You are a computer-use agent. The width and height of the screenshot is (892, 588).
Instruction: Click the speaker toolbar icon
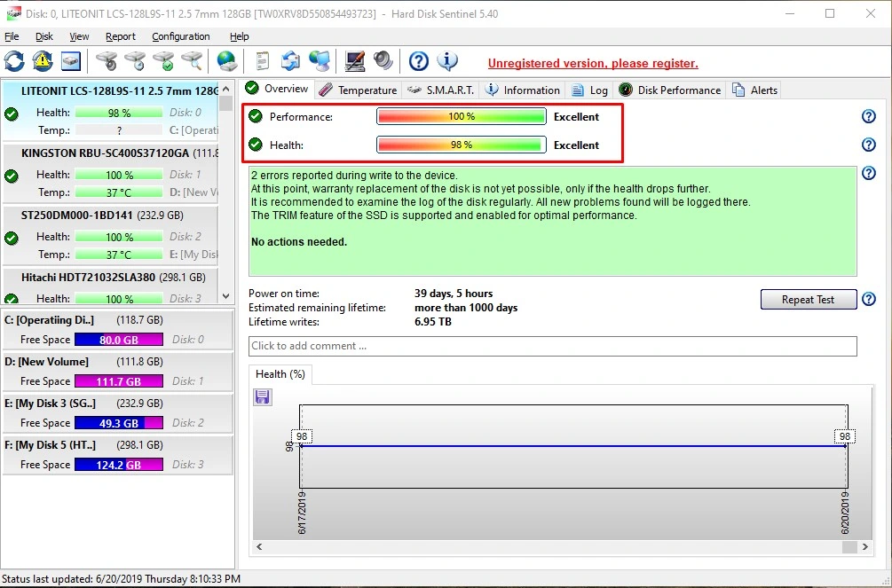click(x=383, y=61)
